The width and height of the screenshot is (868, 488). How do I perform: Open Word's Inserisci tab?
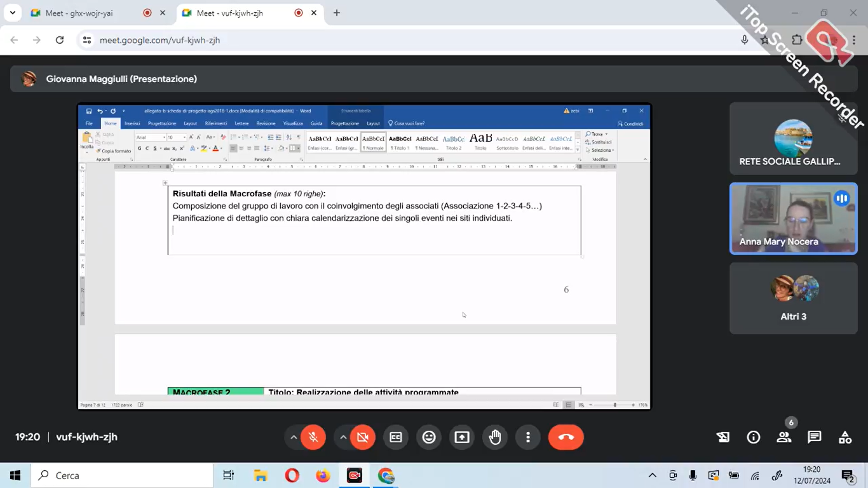pyautogui.click(x=132, y=123)
